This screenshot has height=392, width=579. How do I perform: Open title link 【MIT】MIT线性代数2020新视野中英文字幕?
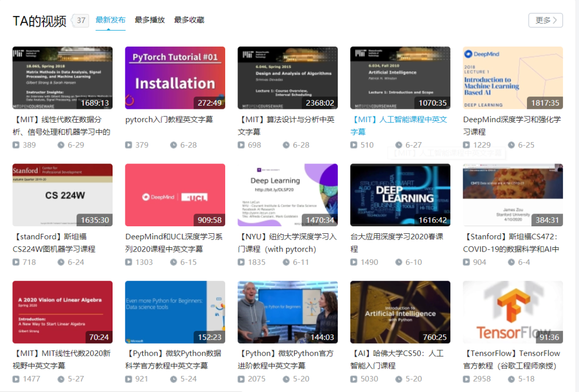(62, 359)
